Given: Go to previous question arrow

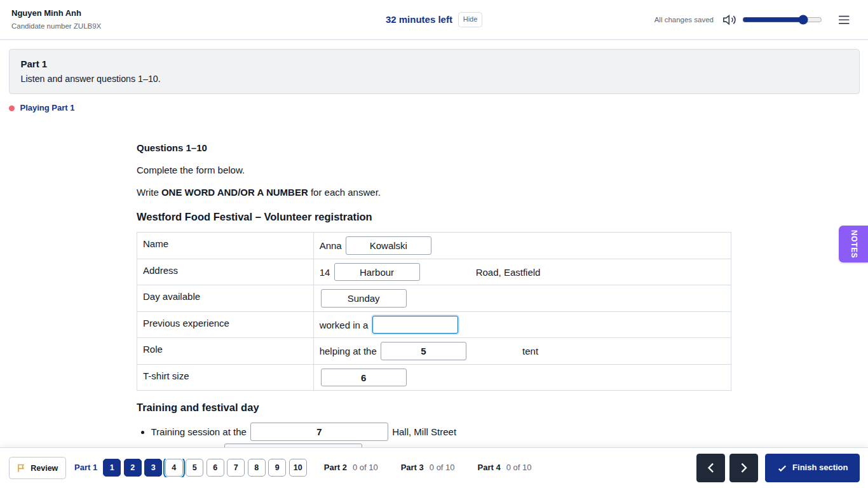Looking at the screenshot, I should tap(710, 468).
